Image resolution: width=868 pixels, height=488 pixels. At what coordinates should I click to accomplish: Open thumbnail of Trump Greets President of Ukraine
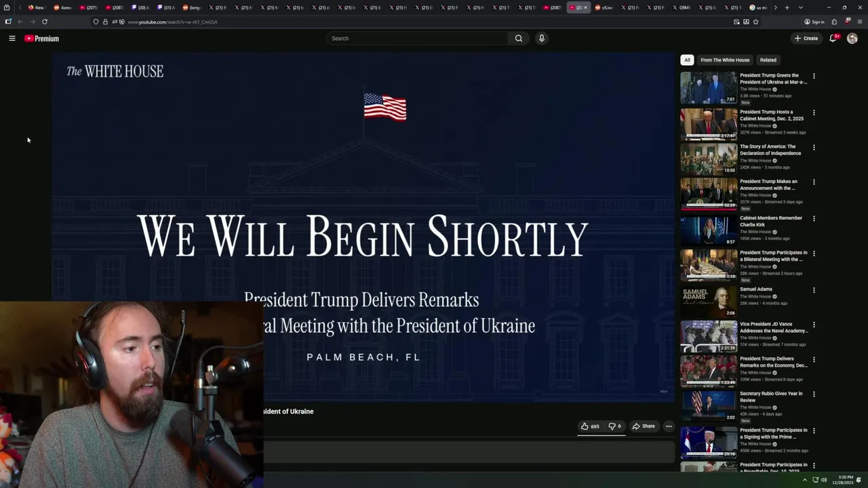pos(709,87)
